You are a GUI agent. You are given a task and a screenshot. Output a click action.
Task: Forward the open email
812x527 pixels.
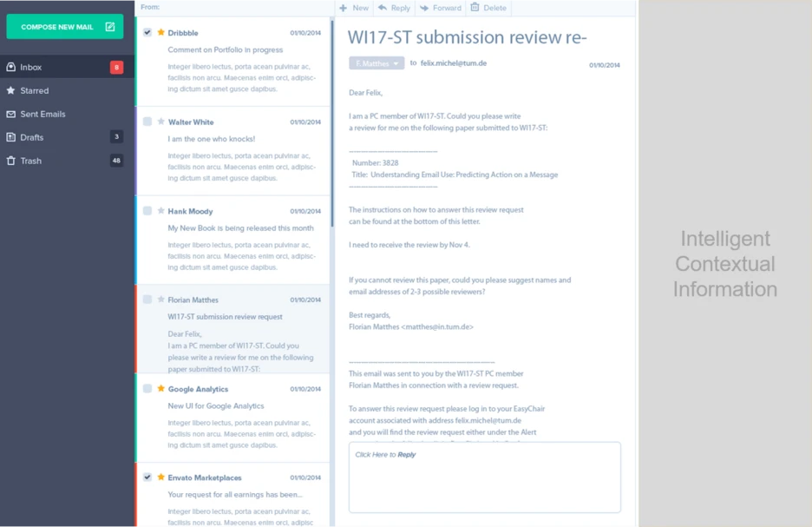click(441, 8)
